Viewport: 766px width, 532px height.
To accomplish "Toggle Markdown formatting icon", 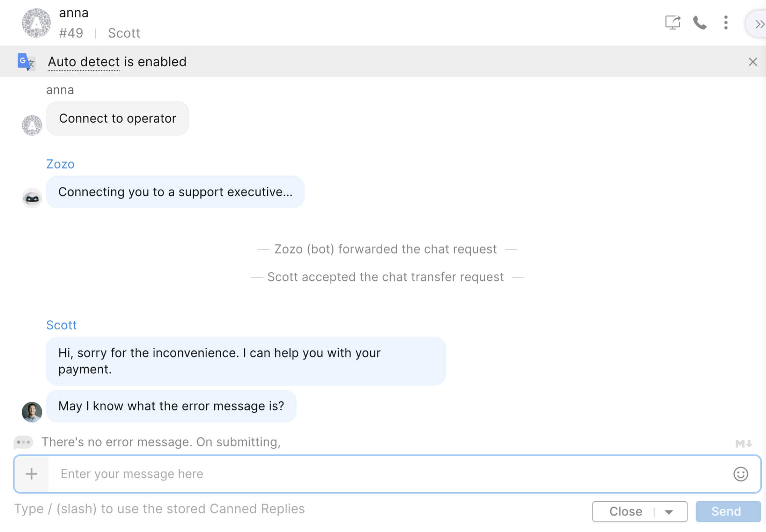I will point(743,444).
